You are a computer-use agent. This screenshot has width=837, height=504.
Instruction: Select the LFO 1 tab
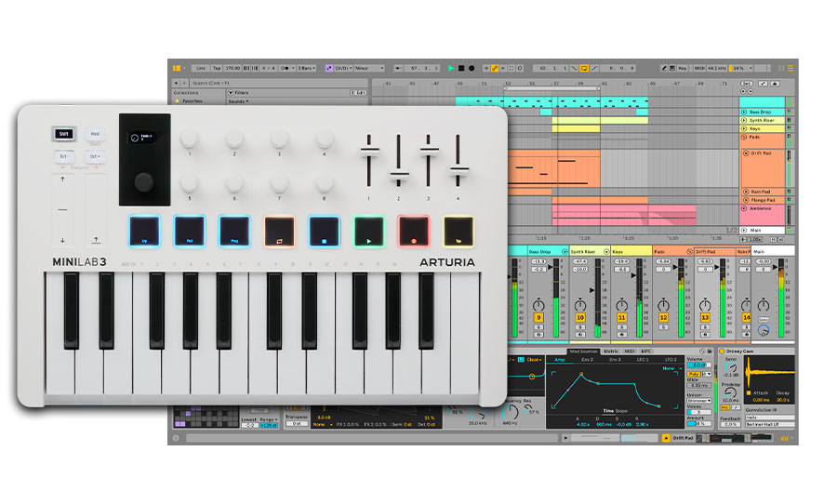pyautogui.click(x=643, y=360)
